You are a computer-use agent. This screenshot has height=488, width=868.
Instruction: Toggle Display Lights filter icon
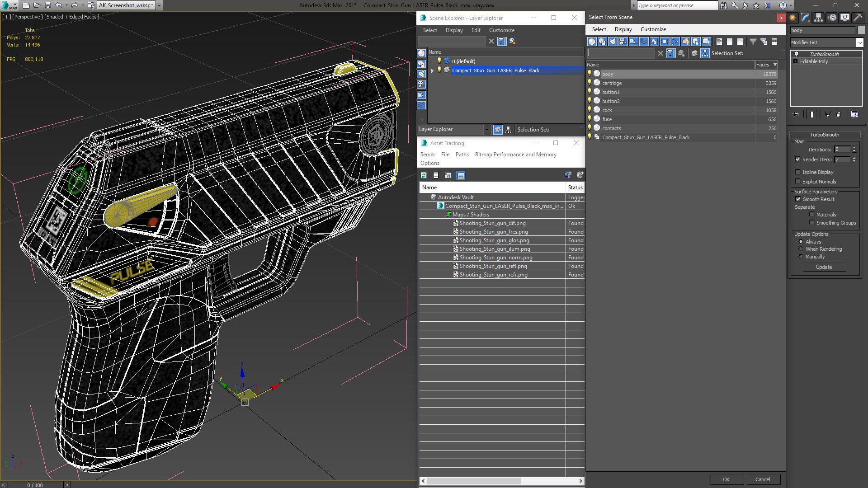pyautogui.click(x=612, y=42)
